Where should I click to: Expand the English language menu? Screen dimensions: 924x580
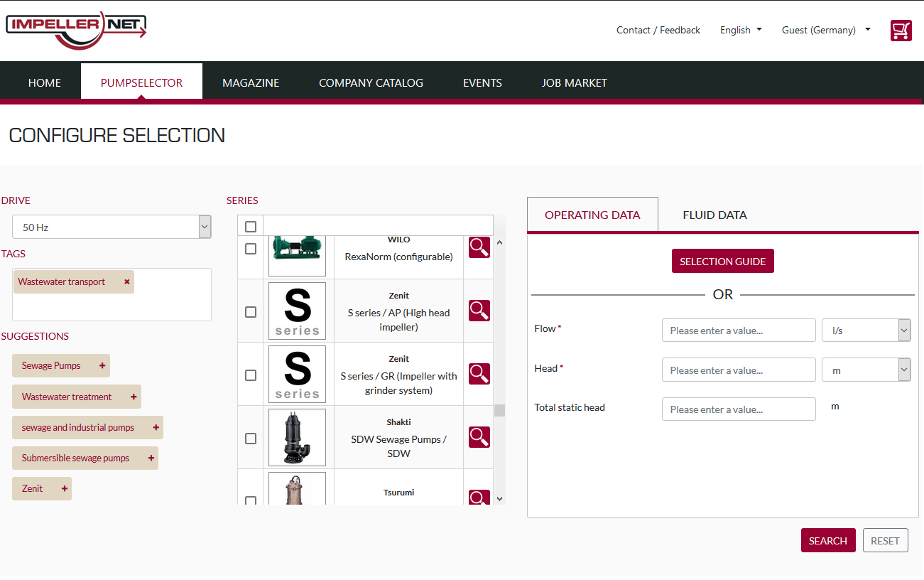(741, 30)
